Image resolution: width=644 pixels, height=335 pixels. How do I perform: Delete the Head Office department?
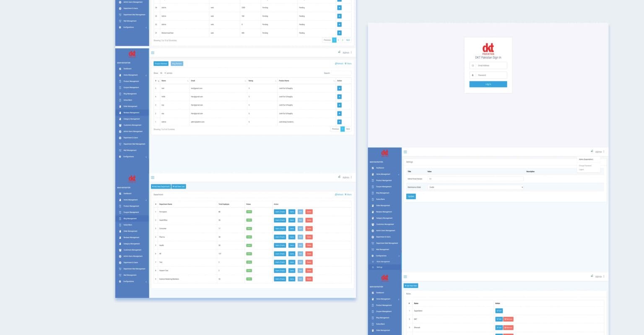[309, 220]
